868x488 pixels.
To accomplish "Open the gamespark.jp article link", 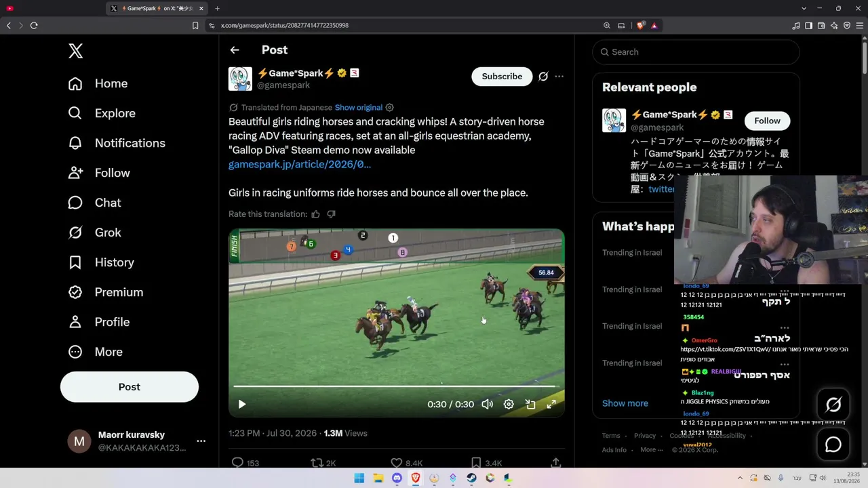I will [300, 165].
